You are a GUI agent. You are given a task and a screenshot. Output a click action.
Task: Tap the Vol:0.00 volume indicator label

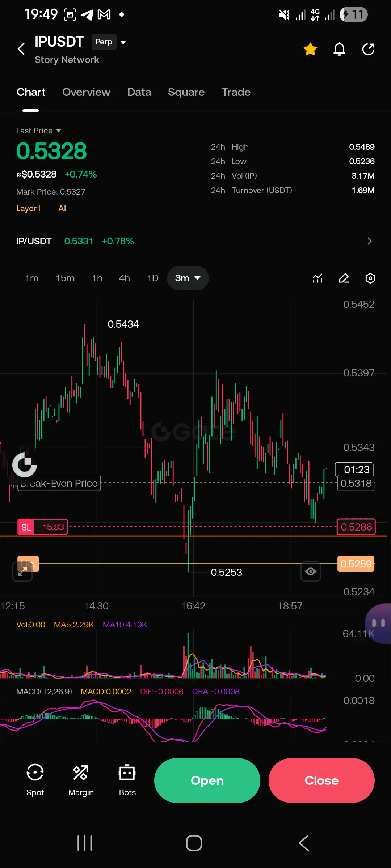(x=31, y=625)
